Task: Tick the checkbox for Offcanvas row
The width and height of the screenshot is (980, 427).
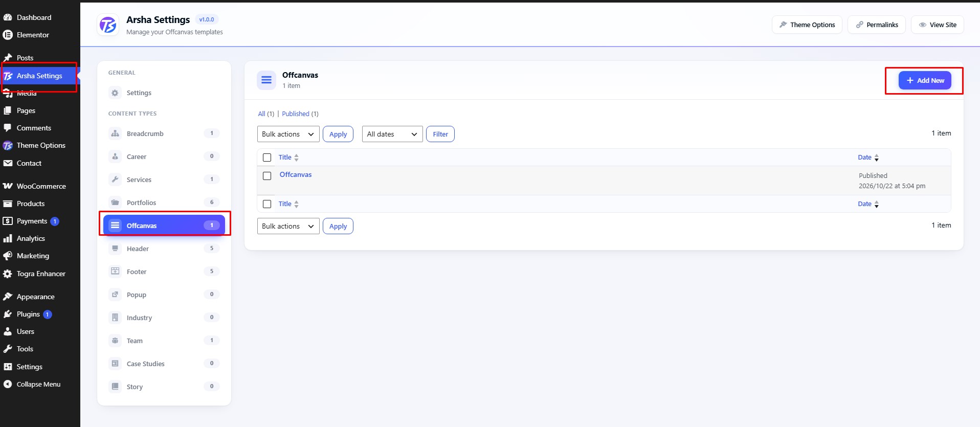Action: tap(267, 176)
